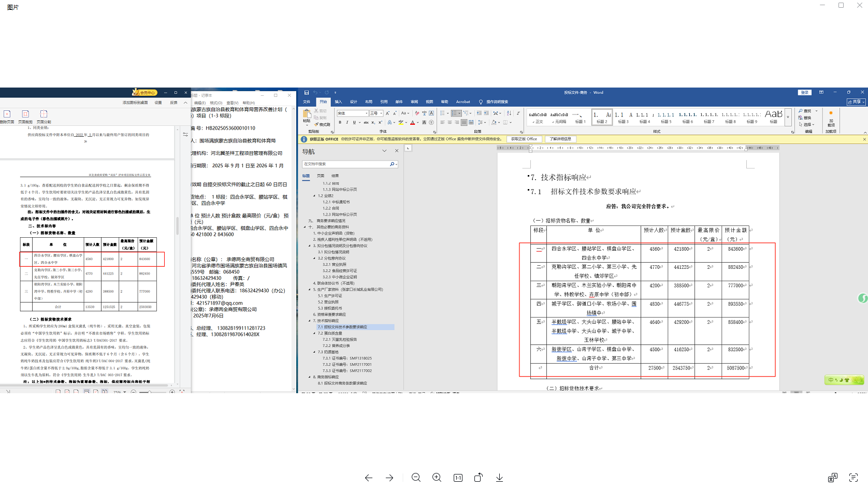The width and height of the screenshot is (868, 489).
Task: Click the red font color swatch button
Action: point(412,123)
